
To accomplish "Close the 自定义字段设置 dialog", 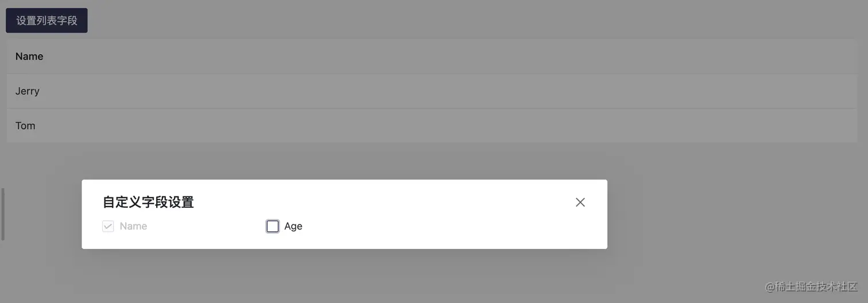I will tap(580, 202).
